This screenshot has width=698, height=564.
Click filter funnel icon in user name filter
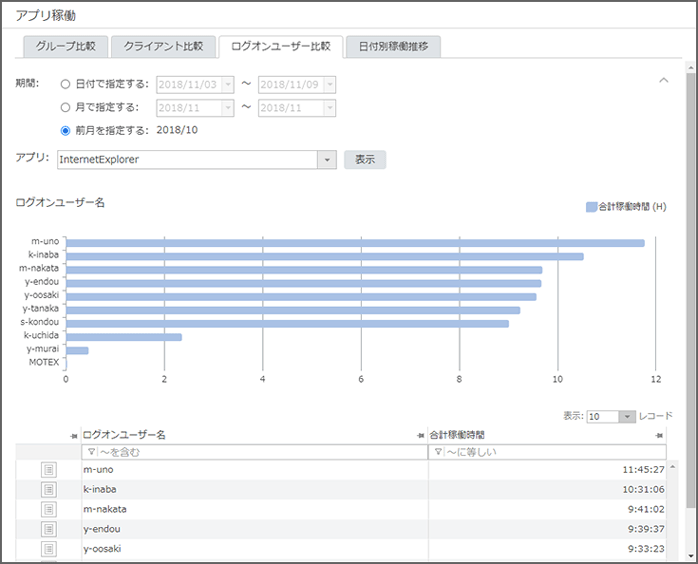(x=91, y=452)
